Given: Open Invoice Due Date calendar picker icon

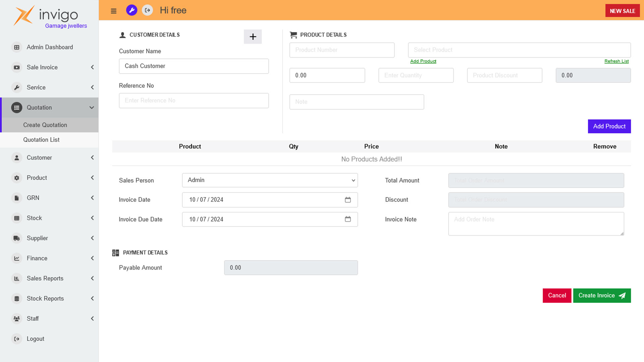Looking at the screenshot, I should (348, 219).
